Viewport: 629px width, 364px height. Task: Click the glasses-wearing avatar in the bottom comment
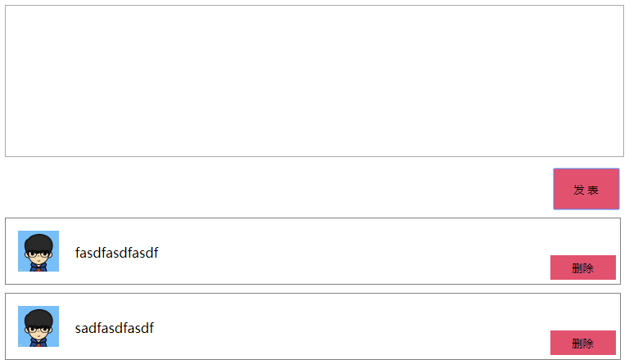[x=38, y=326]
